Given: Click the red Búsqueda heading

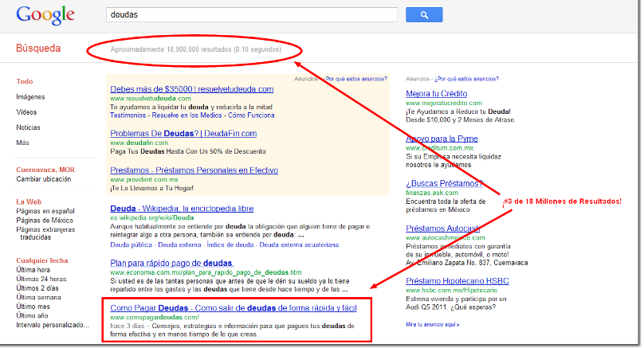Looking at the screenshot, I should pyautogui.click(x=38, y=49).
